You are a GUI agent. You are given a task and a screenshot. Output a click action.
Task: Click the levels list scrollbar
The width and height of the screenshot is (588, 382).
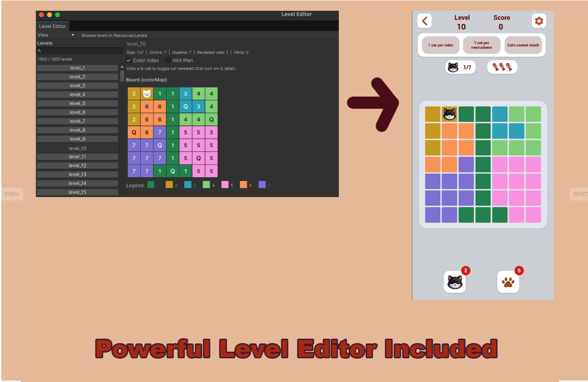tap(122, 76)
